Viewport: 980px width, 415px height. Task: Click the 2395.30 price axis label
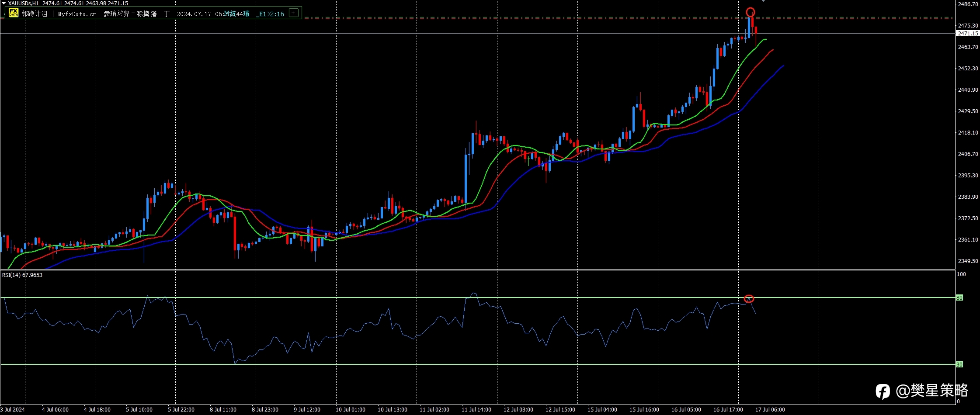[968, 176]
